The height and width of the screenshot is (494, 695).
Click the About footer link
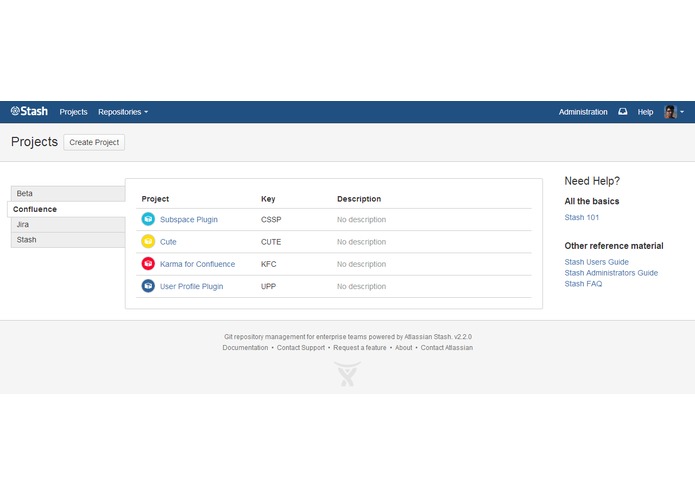[404, 348]
